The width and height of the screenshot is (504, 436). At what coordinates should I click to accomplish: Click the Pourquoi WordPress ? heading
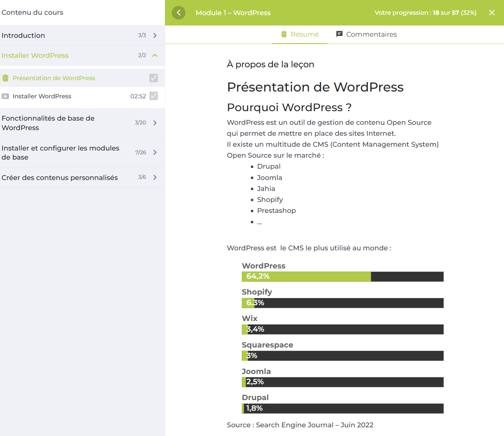pyautogui.click(x=289, y=107)
